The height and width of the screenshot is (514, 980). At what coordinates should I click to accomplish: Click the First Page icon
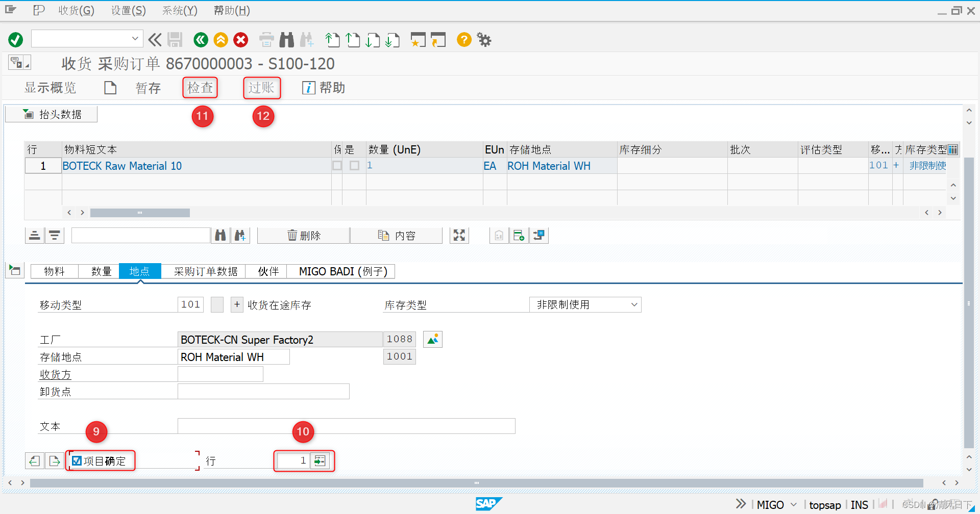(332, 39)
